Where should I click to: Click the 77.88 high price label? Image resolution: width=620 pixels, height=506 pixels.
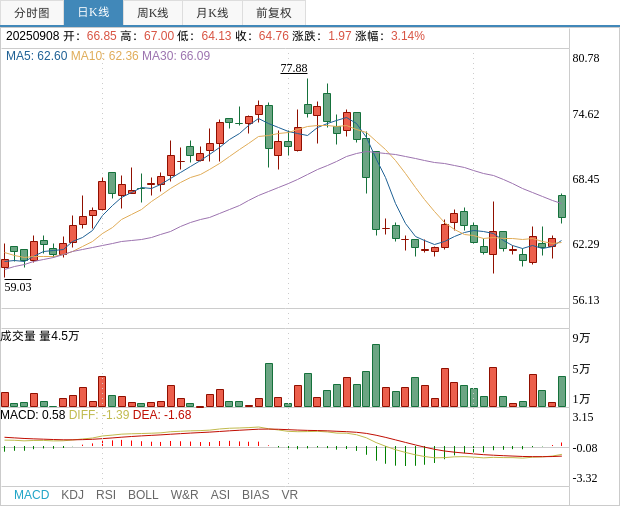click(x=294, y=68)
